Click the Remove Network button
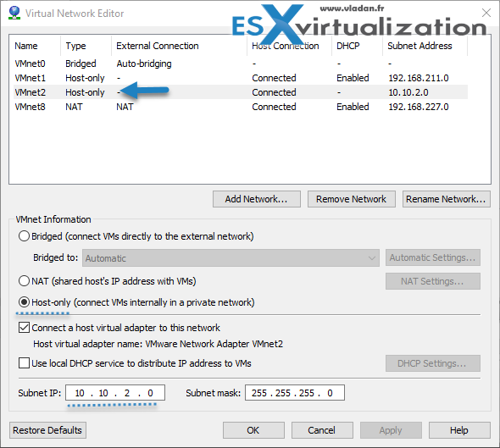Viewport: 500px width, 448px height. tap(352, 199)
